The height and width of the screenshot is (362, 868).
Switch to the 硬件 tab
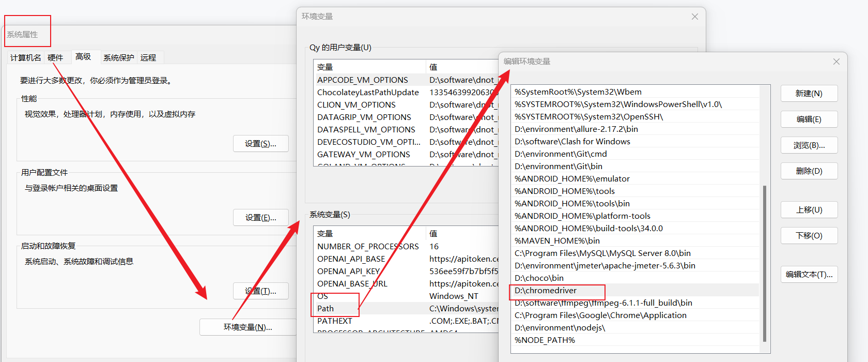tap(55, 57)
